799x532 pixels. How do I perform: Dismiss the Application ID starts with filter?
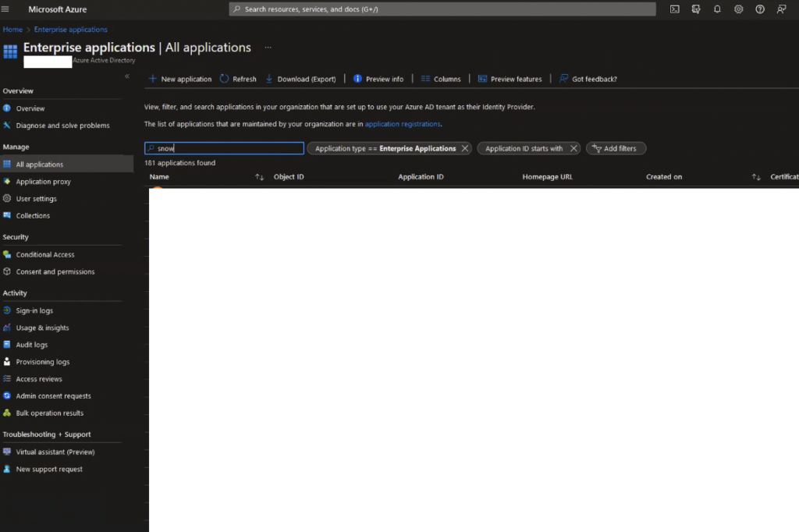(574, 148)
